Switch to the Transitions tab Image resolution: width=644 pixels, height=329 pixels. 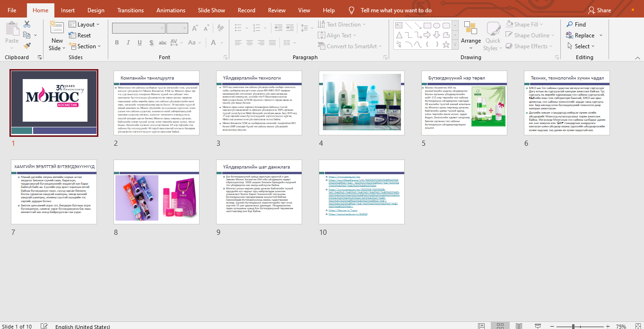pos(131,10)
